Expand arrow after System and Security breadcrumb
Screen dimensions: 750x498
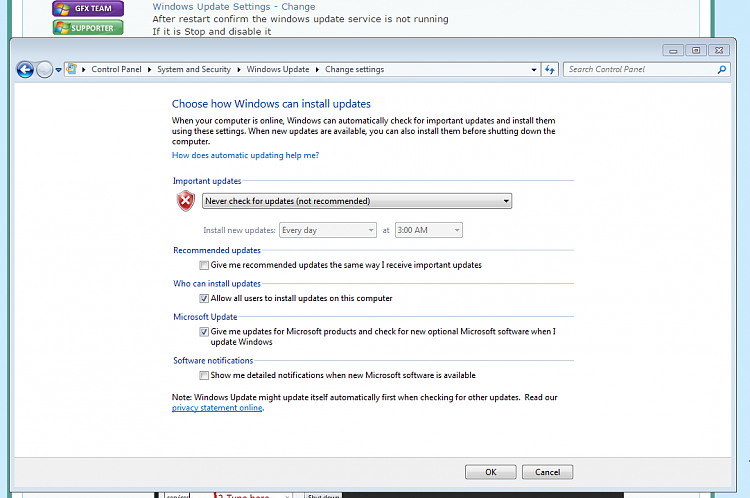[x=239, y=70]
